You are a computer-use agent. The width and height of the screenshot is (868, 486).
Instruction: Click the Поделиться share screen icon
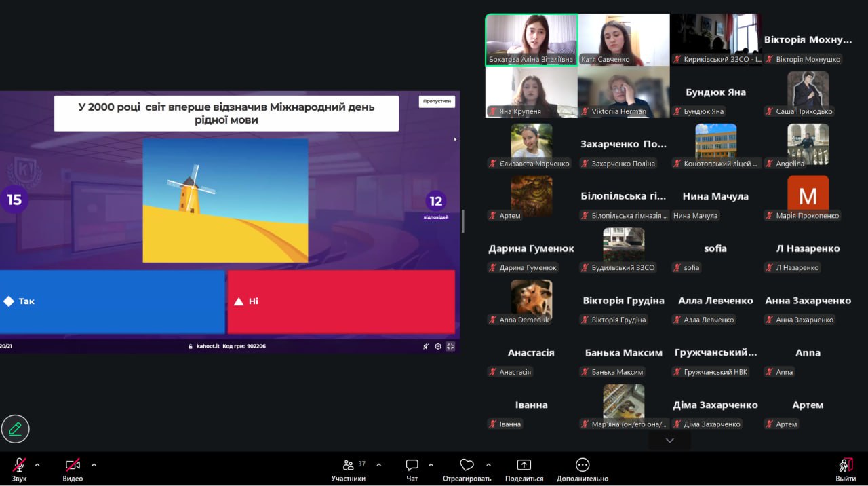pos(524,466)
